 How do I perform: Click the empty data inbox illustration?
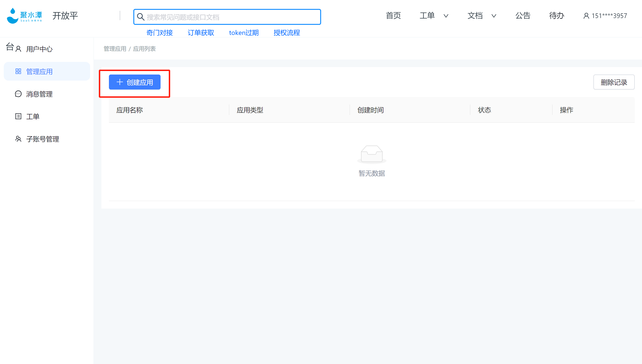(371, 154)
